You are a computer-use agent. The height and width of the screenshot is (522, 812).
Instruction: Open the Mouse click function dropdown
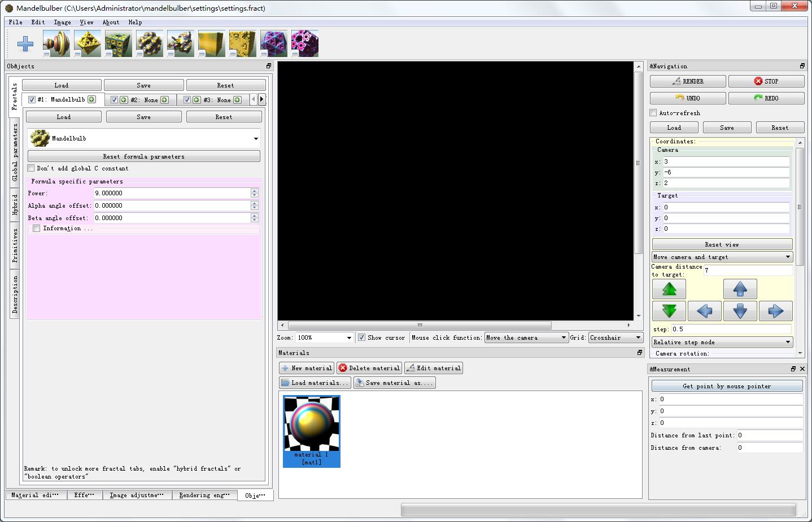coord(526,337)
